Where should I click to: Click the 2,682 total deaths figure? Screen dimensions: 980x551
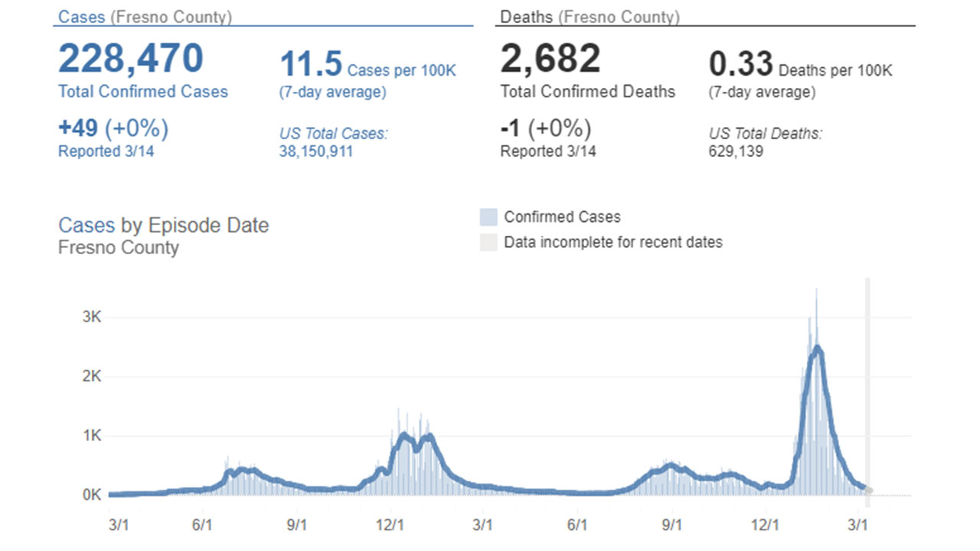[x=550, y=59]
